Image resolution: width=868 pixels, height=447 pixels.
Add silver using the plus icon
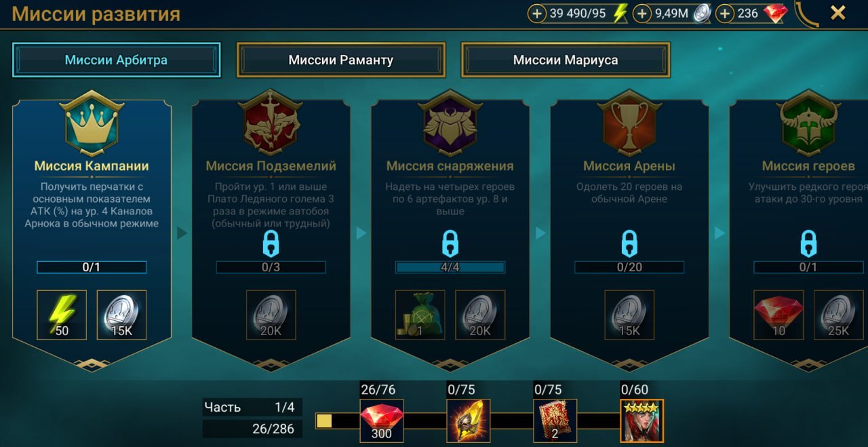click(x=642, y=14)
